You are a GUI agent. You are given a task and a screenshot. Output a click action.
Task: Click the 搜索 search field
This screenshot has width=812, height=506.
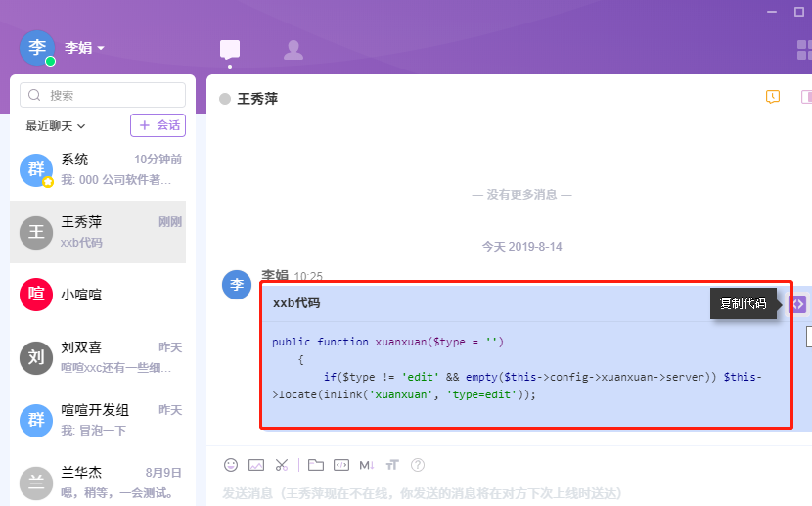click(x=103, y=95)
